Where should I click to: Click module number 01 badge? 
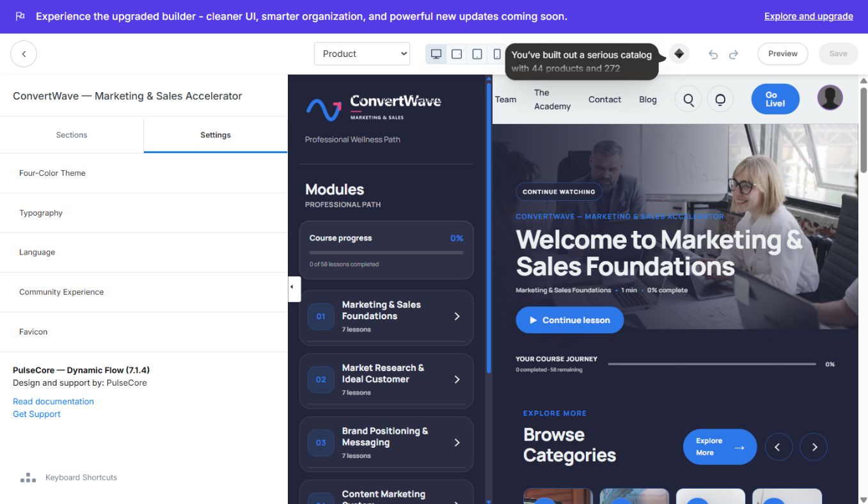[x=321, y=317]
